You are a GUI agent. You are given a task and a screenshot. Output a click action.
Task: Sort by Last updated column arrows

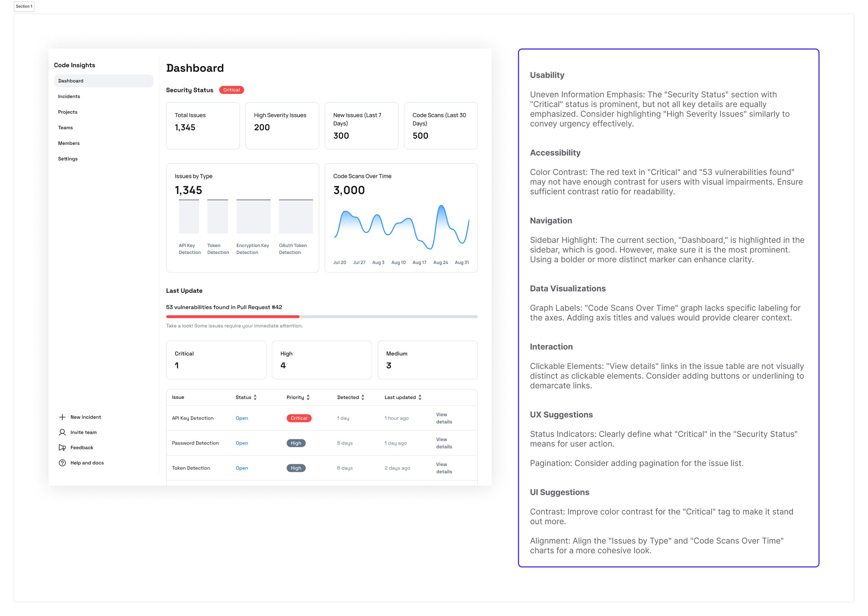(x=420, y=397)
